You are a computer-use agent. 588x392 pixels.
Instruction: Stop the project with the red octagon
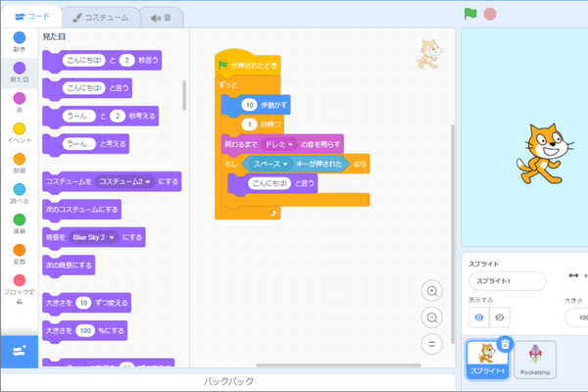point(490,15)
